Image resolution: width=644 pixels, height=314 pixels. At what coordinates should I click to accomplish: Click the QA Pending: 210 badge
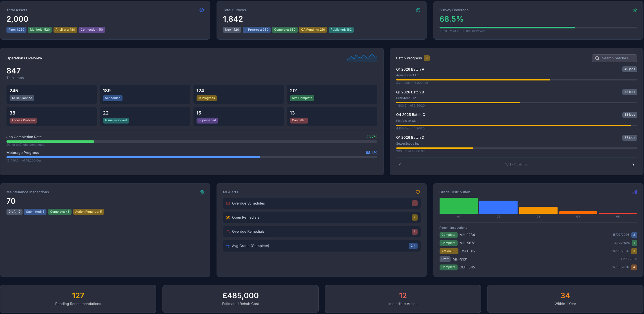313,30
